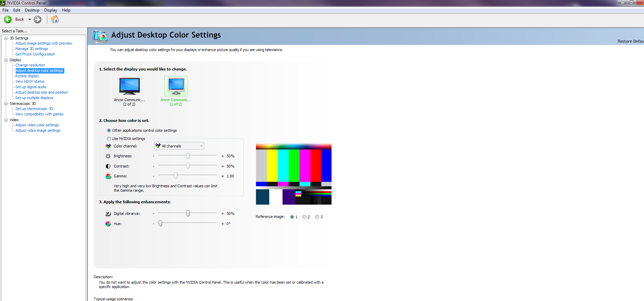Screen dimensions: 644x301
Task: Click the Gamma minus sign
Action: point(154,176)
